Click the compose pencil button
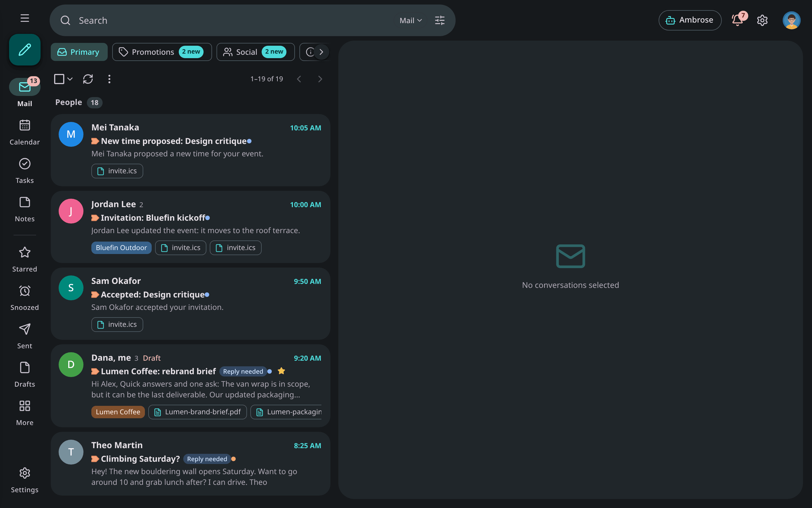 25,50
